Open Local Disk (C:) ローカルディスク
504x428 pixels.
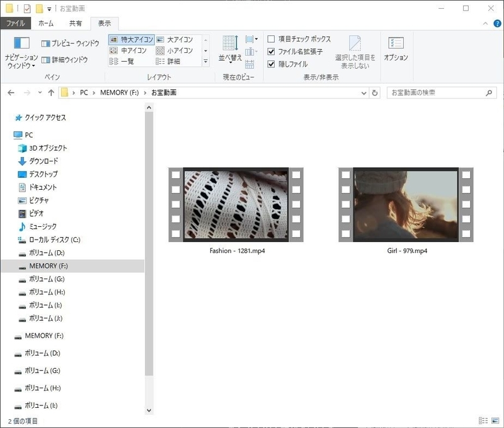click(x=49, y=240)
